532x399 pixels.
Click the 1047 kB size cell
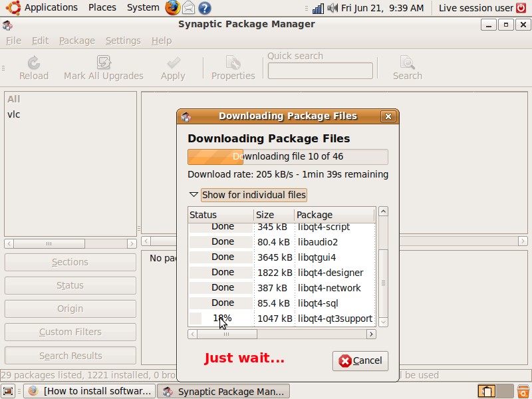275,319
